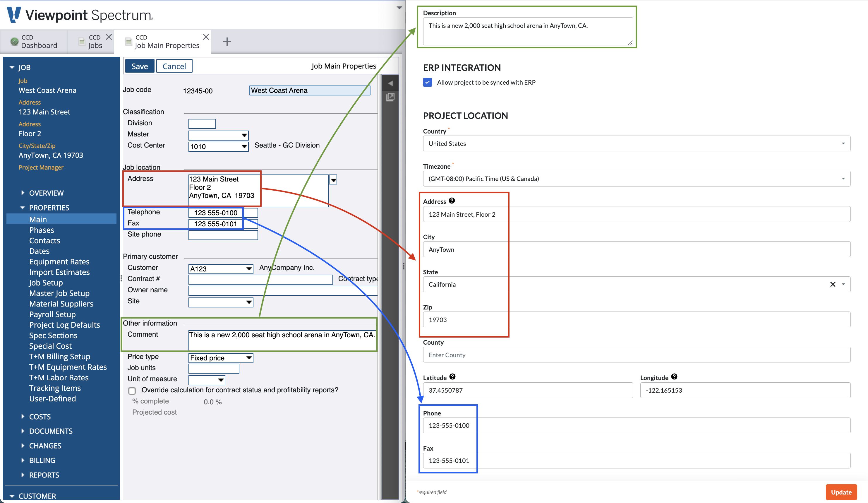Select the Cost Center 1010 dropdown
The height and width of the screenshot is (503, 868).
point(217,146)
